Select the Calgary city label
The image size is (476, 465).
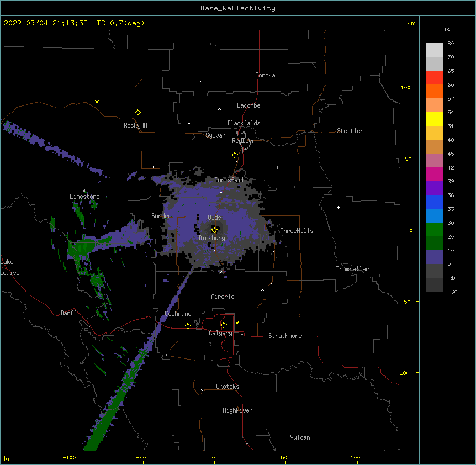pyautogui.click(x=220, y=333)
